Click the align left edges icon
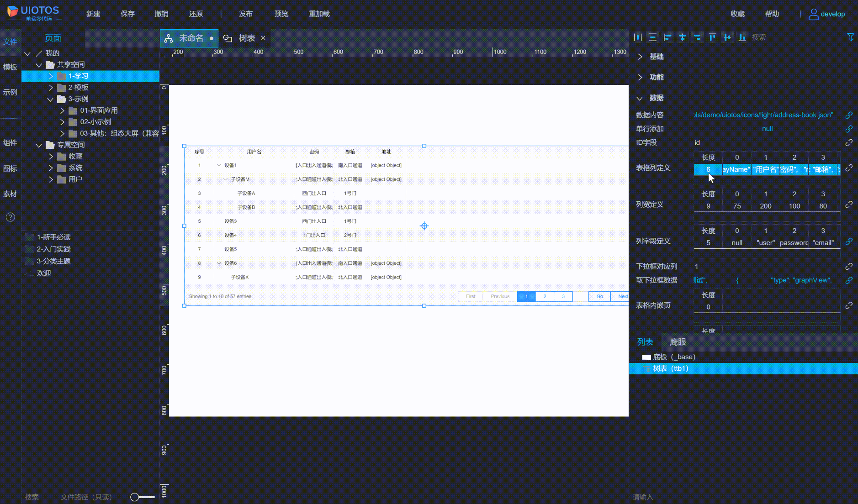 667,37
